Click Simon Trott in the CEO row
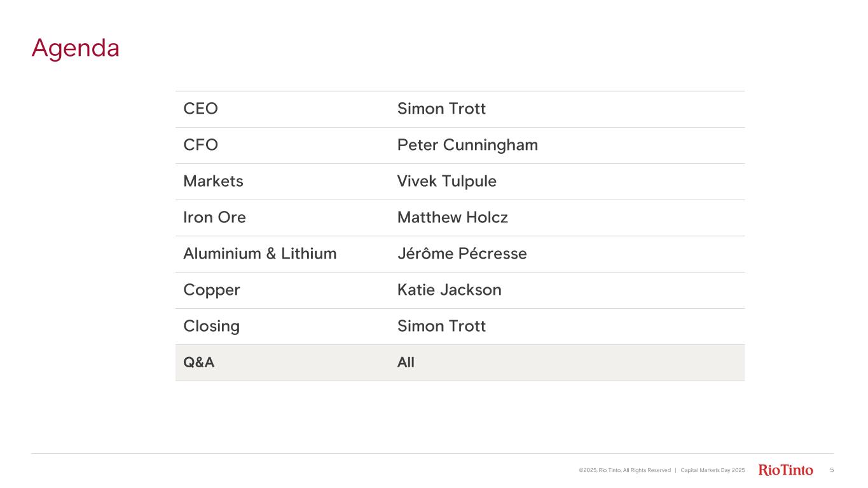The width and height of the screenshot is (868, 488). tap(441, 109)
